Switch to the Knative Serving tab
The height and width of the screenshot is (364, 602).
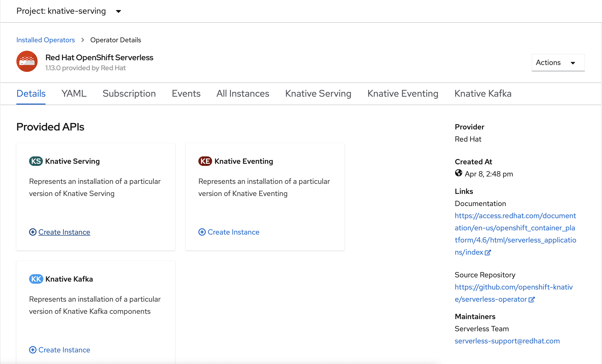[x=318, y=94]
